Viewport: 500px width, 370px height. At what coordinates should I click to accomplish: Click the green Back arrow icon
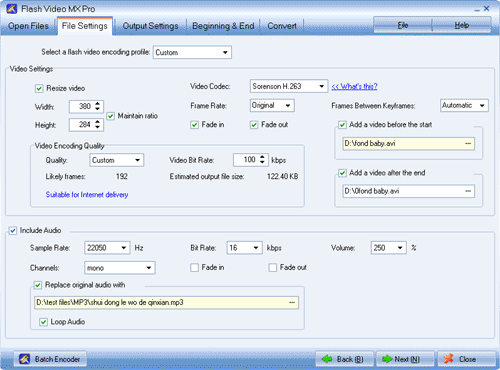pyautogui.click(x=327, y=359)
